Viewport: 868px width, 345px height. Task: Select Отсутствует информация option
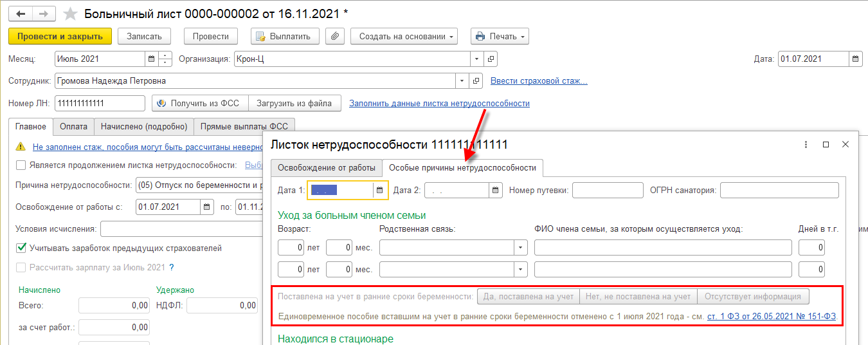pos(753,296)
